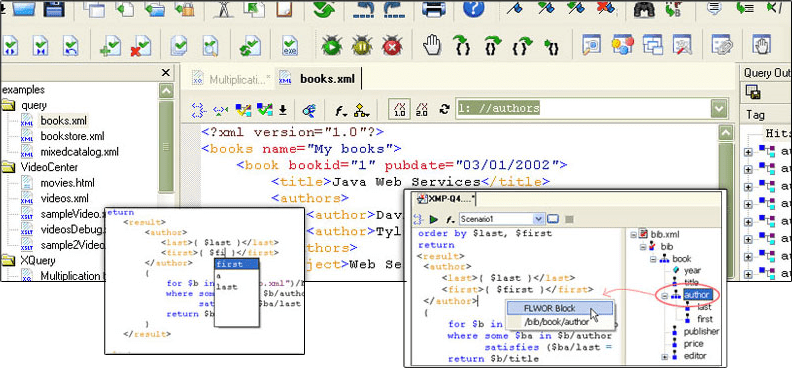Select the query folder in project tree
This screenshot has width=792, height=368.
tap(34, 106)
